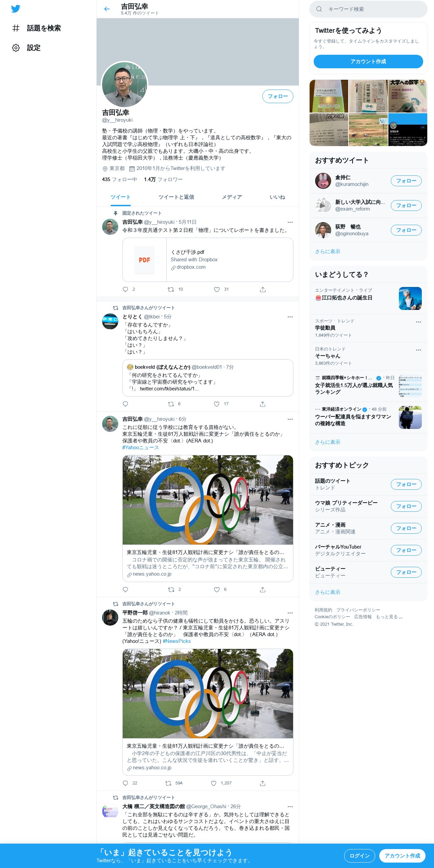Image resolution: width=434 pixels, height=868 pixels.
Task: Like とりとく's tweet with 17 likes
Action: click(217, 404)
